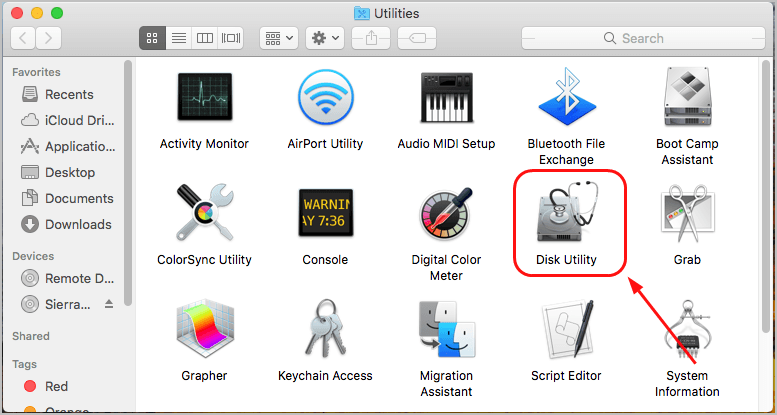Select Digital Color Meter icon

(x=446, y=213)
